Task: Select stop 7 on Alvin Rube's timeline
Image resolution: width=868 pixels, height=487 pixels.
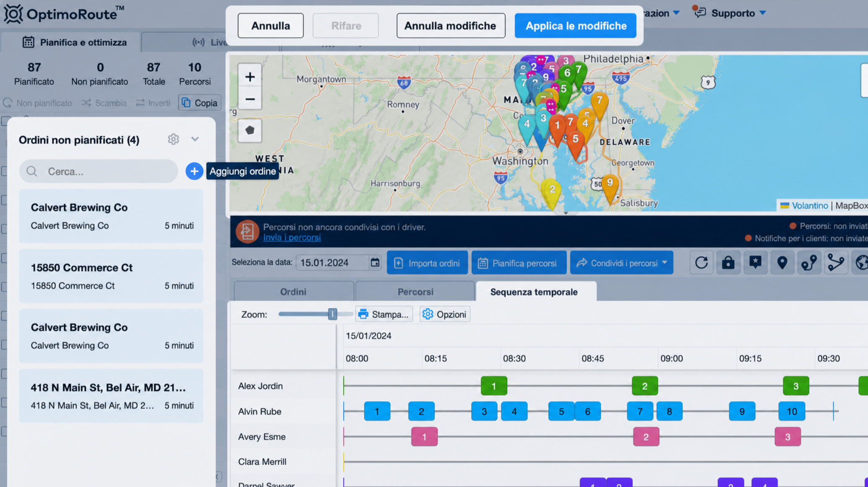Action: pyautogui.click(x=640, y=412)
